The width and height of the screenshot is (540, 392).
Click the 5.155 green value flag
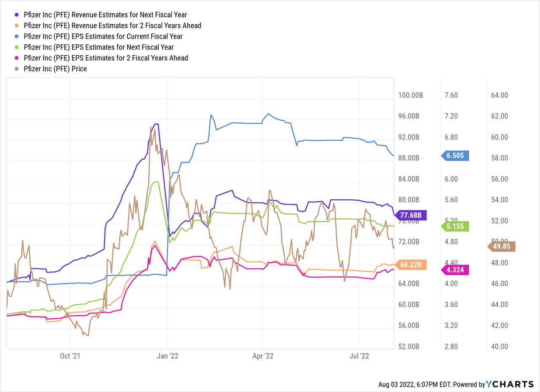pyautogui.click(x=455, y=226)
